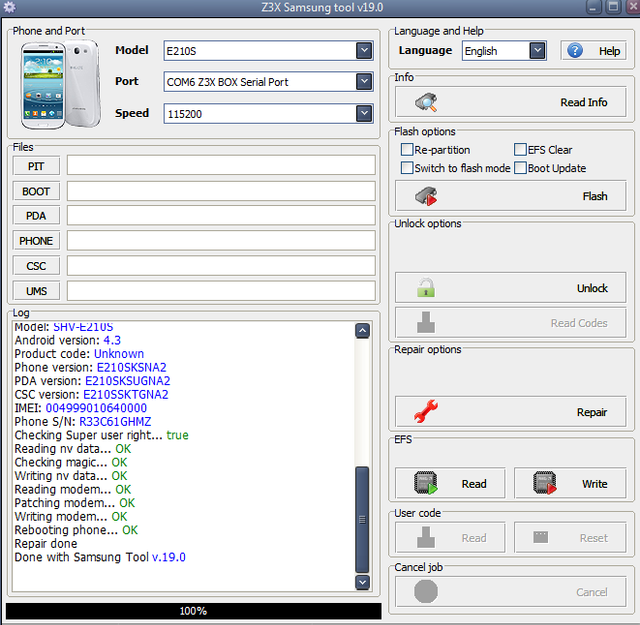Tick Switch to flash mode checkbox
Screen dimensions: 640x625
[407, 168]
